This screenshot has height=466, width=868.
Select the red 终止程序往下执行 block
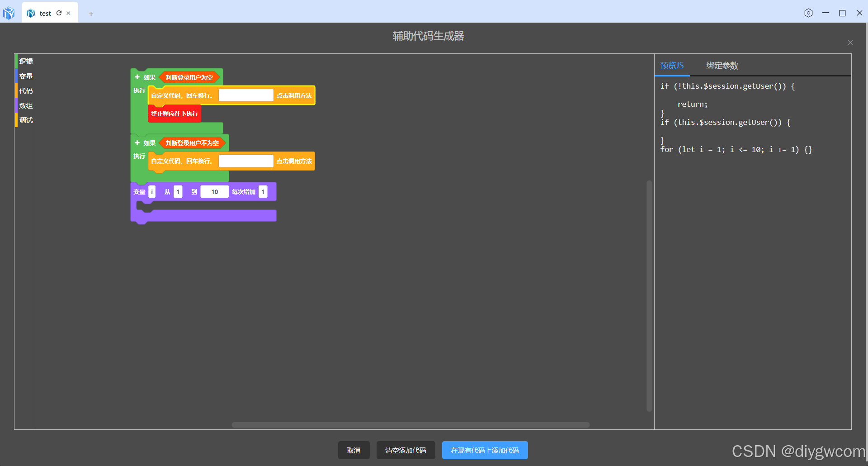pyautogui.click(x=175, y=114)
